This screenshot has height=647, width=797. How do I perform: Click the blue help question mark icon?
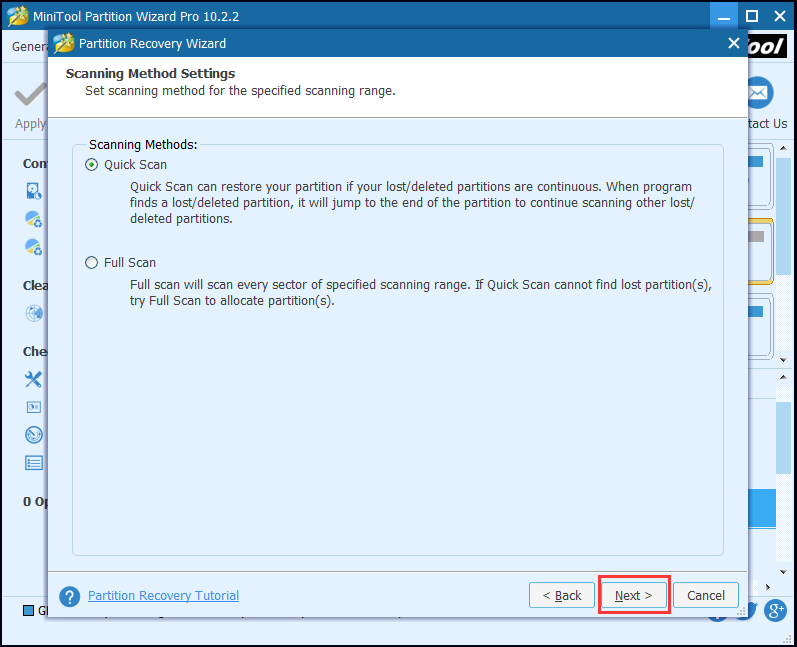click(70, 596)
